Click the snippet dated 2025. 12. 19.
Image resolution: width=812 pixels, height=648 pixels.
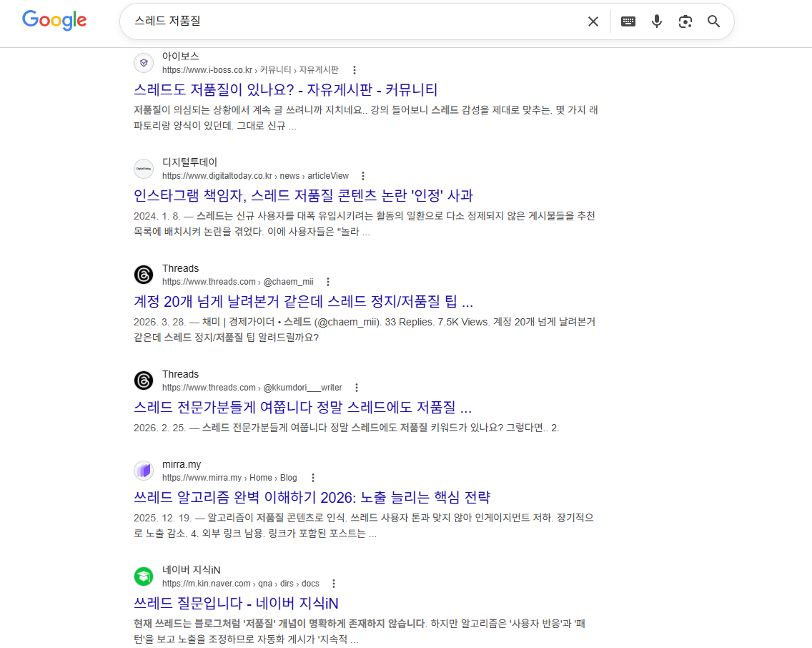coord(364,525)
